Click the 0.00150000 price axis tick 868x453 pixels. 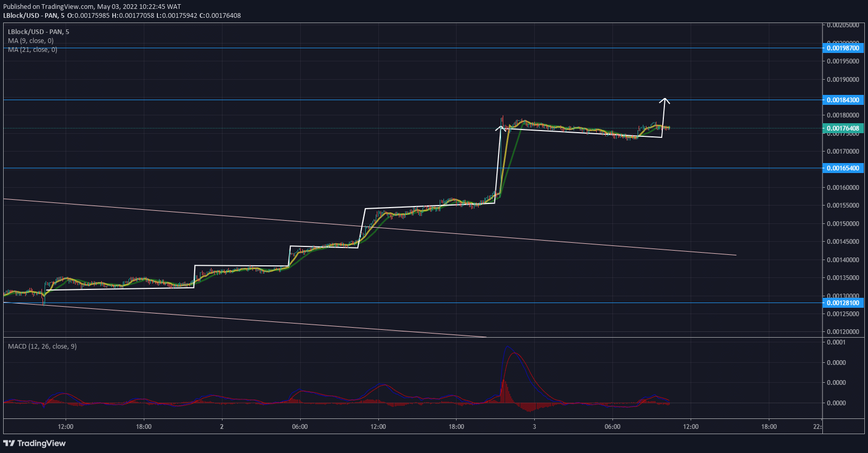click(x=843, y=224)
